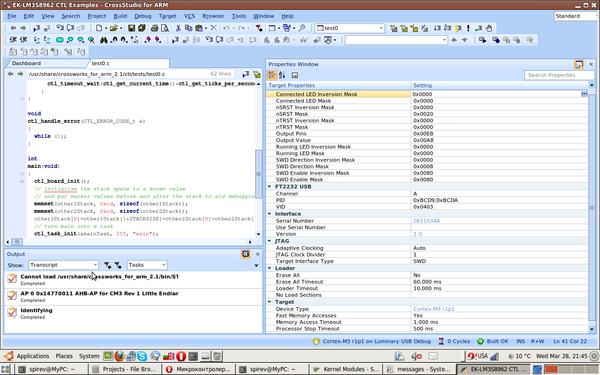Toggle alphabetical sort in Properties Window
Screen dimensions: 600x375
(282, 75)
